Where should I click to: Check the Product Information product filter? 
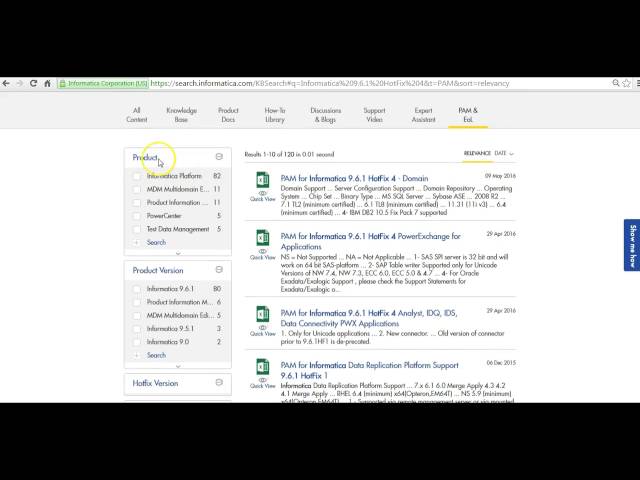coord(137,203)
